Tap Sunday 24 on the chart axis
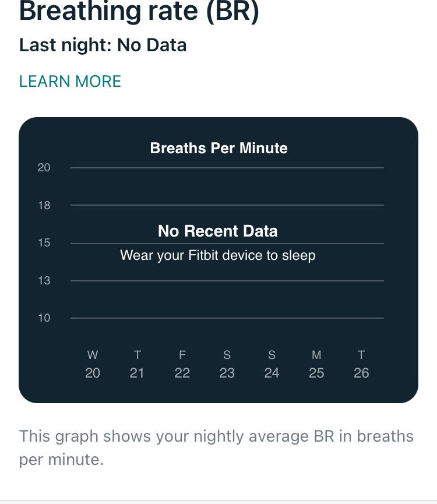The height and width of the screenshot is (504, 437). tap(272, 364)
